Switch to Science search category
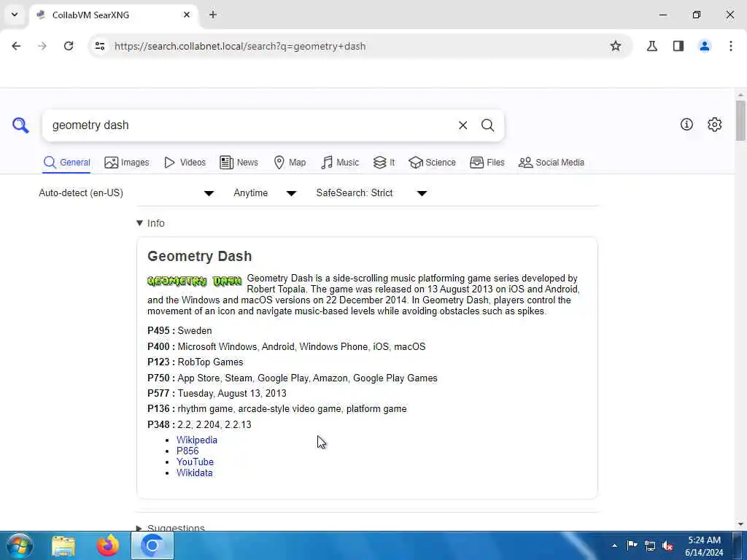 pos(432,163)
